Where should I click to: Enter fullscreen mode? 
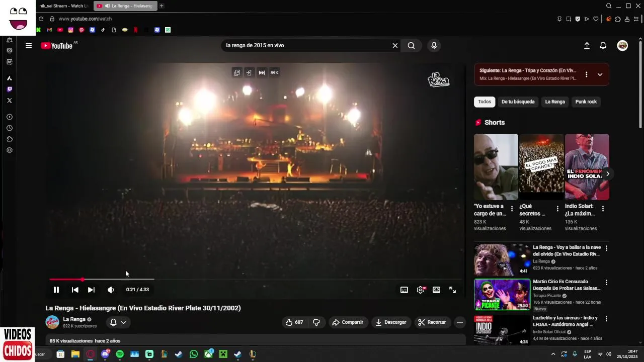[452, 290]
